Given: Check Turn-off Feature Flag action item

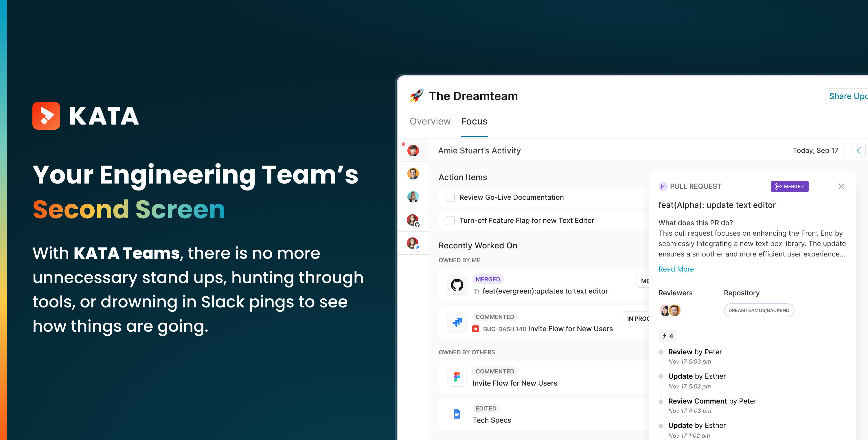Looking at the screenshot, I should pos(450,221).
